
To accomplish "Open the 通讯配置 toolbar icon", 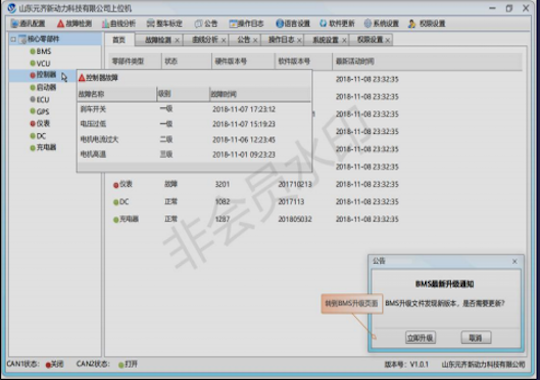I will pyautogui.click(x=15, y=23).
